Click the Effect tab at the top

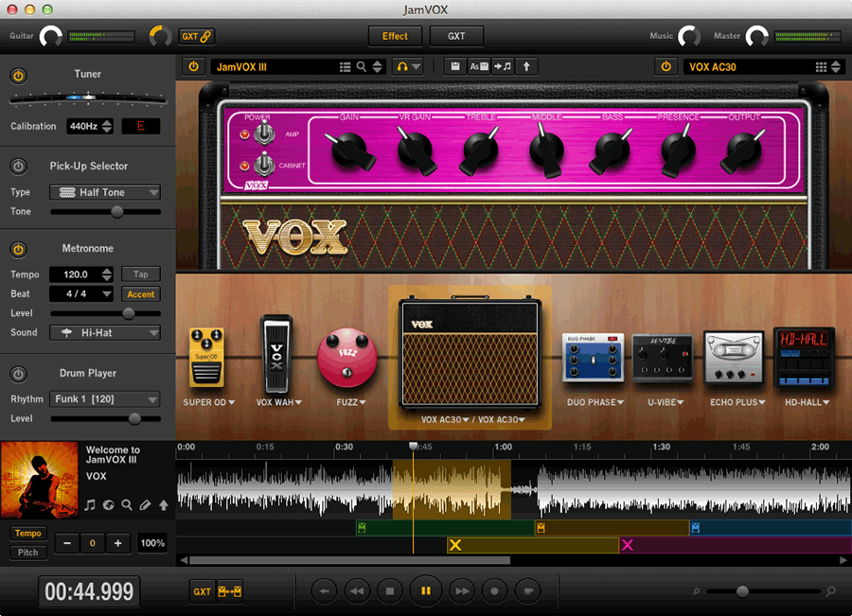pos(395,36)
